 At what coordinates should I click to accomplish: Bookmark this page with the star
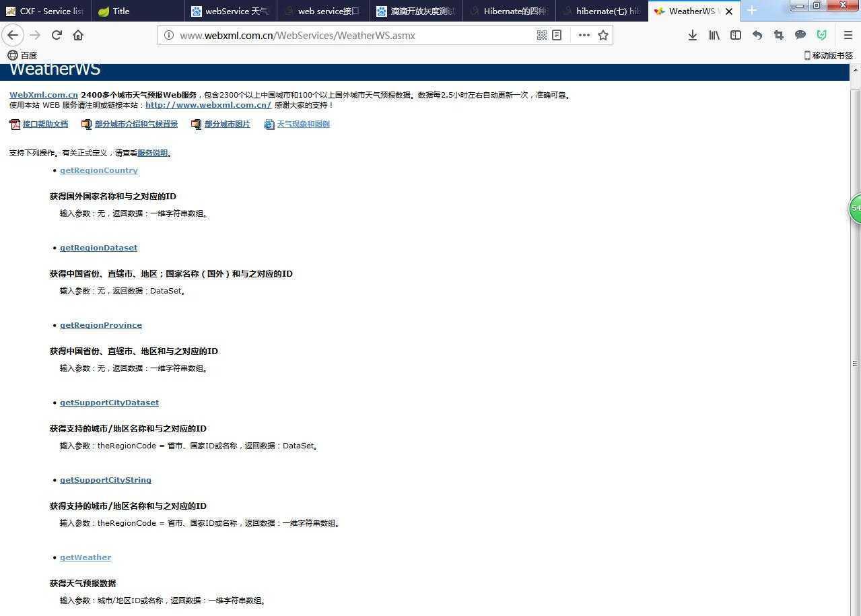tap(603, 35)
